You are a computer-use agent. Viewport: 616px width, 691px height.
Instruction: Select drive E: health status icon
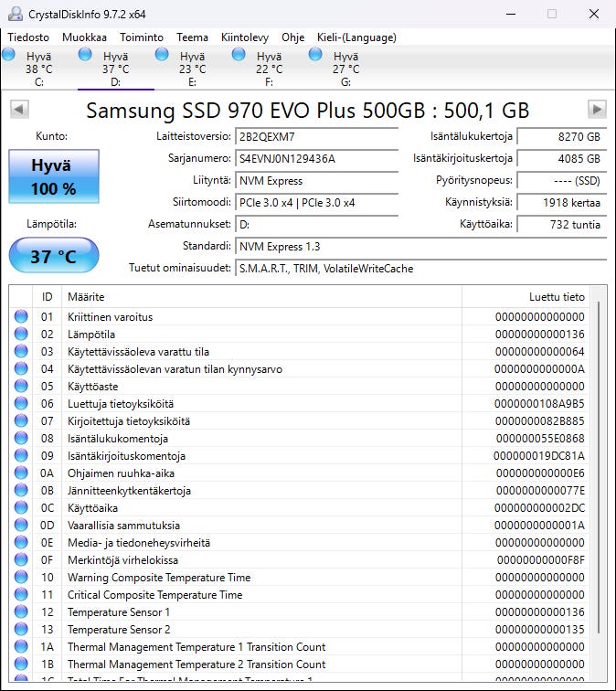coord(163,55)
